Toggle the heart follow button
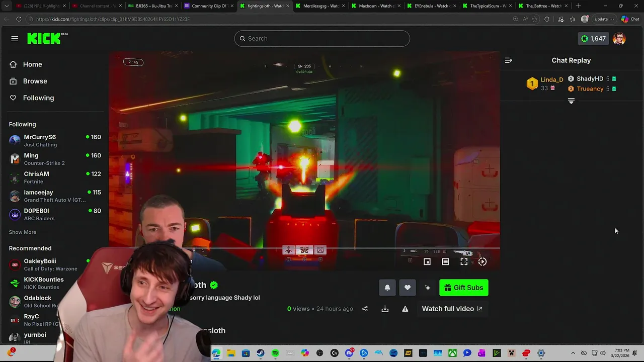The image size is (644, 362). (x=408, y=288)
